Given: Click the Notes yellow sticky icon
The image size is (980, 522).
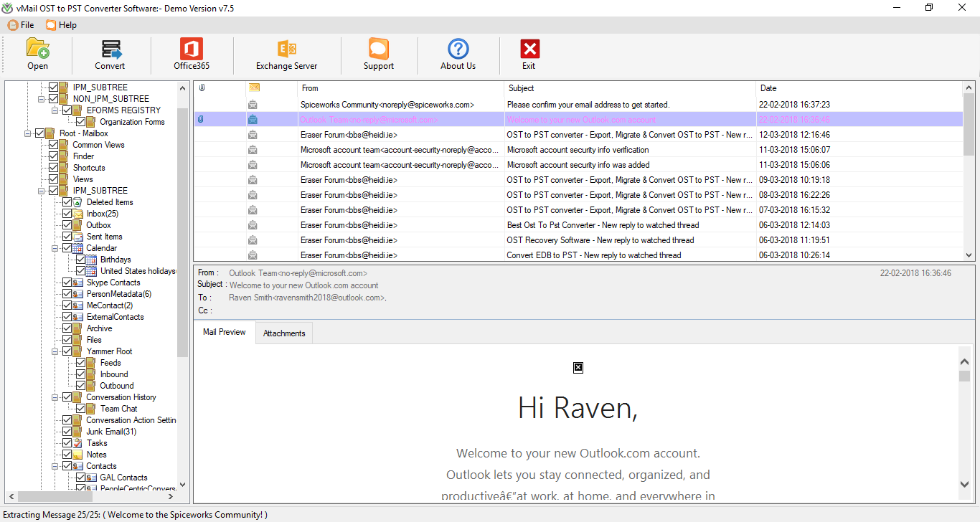Looking at the screenshot, I should [x=78, y=455].
